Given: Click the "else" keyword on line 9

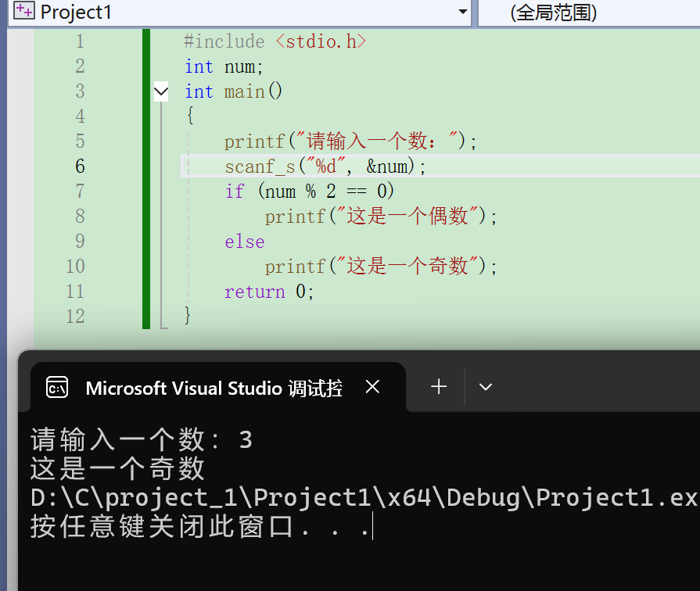Looking at the screenshot, I should 244,242.
